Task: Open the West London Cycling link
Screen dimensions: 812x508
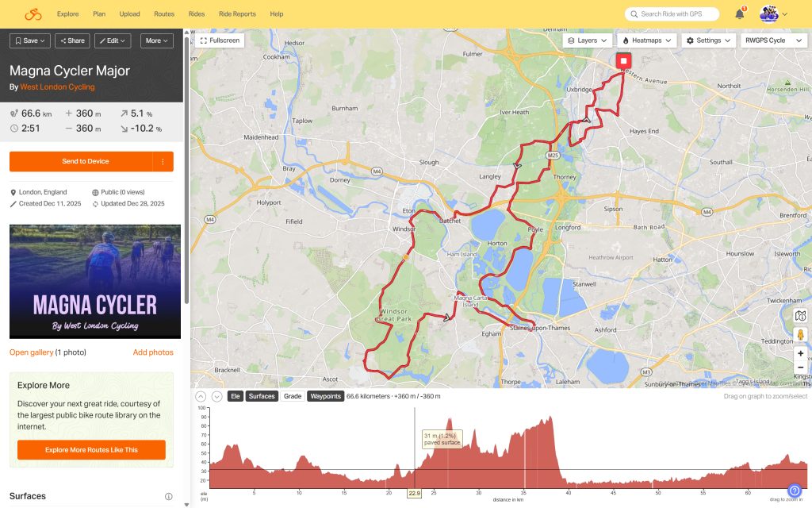Action: click(57, 87)
